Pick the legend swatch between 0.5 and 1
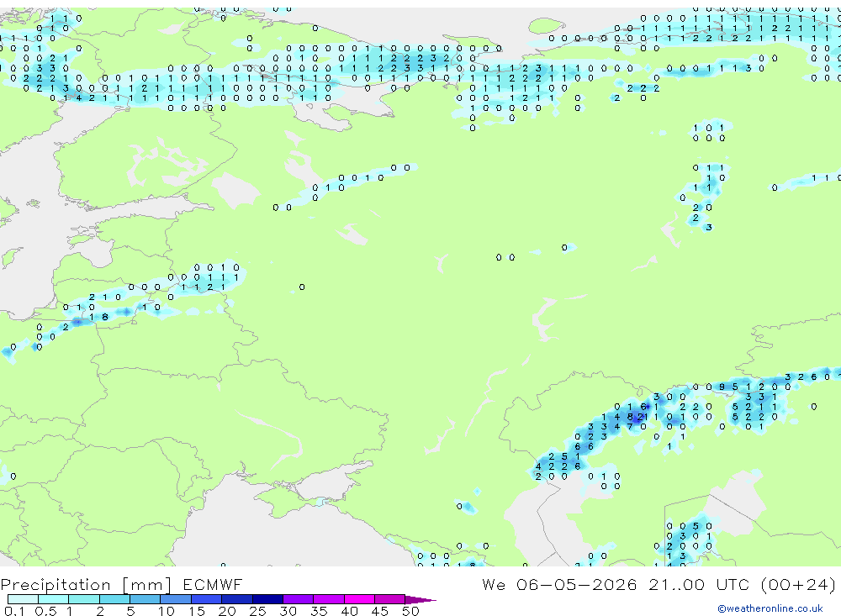The height and width of the screenshot is (616, 841). pos(53,599)
